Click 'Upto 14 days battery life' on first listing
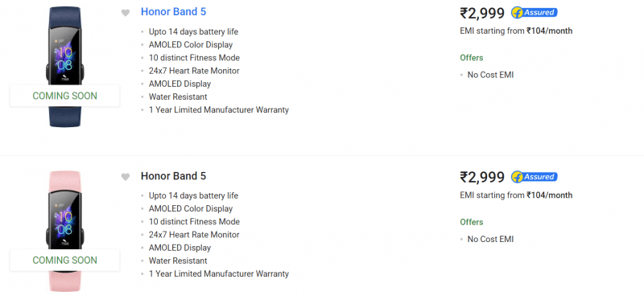Image resolution: width=644 pixels, height=300 pixels. pos(193,31)
